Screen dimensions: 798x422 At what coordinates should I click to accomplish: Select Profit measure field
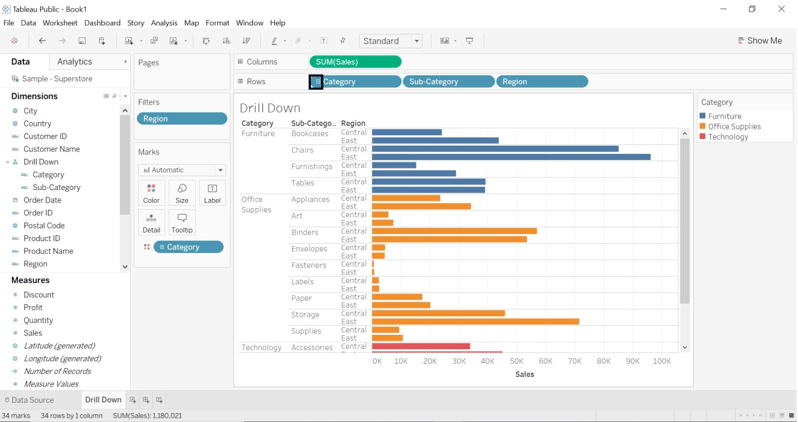pyautogui.click(x=33, y=307)
